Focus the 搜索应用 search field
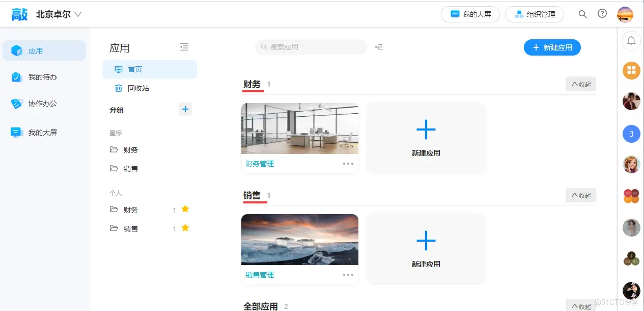Screen dimensions: 644x311 coord(311,47)
